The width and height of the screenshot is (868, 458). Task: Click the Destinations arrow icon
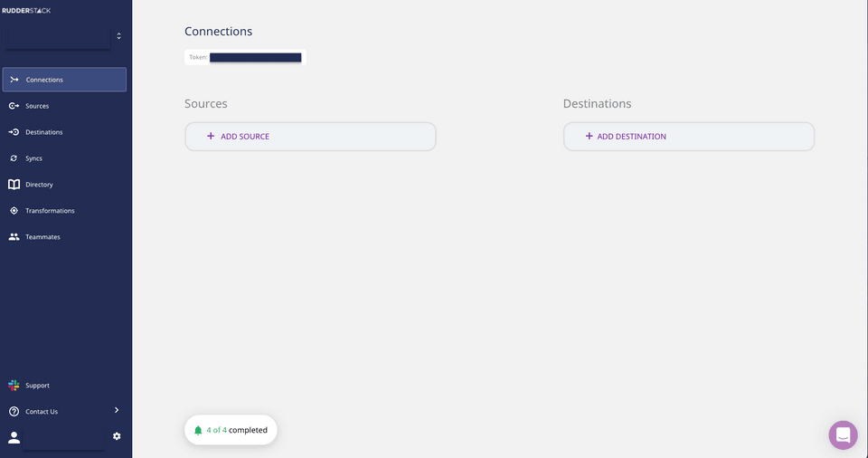click(14, 132)
